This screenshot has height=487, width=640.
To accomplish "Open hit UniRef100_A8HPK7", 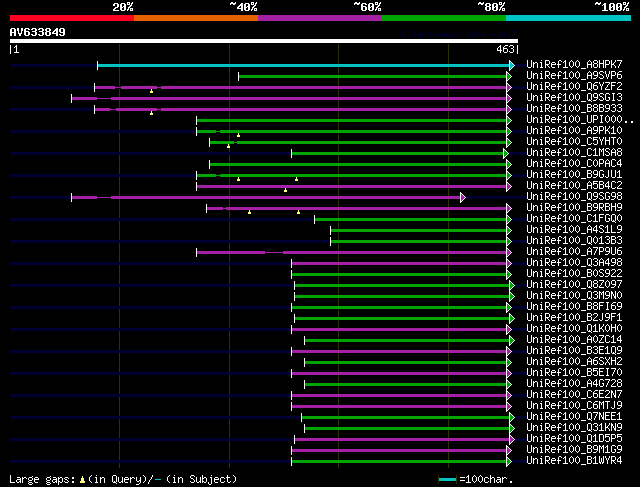I will coord(574,64).
